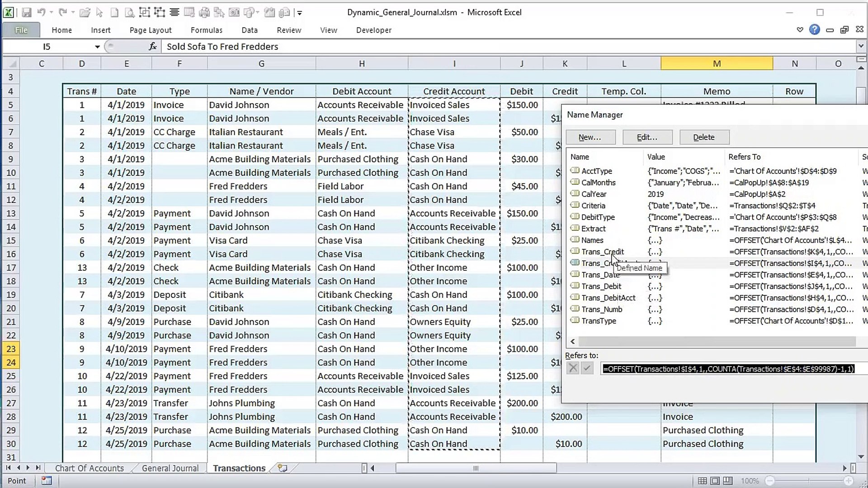Click the zoom slider in status bar
The width and height of the screenshot is (868, 488).
pyautogui.click(x=809, y=481)
